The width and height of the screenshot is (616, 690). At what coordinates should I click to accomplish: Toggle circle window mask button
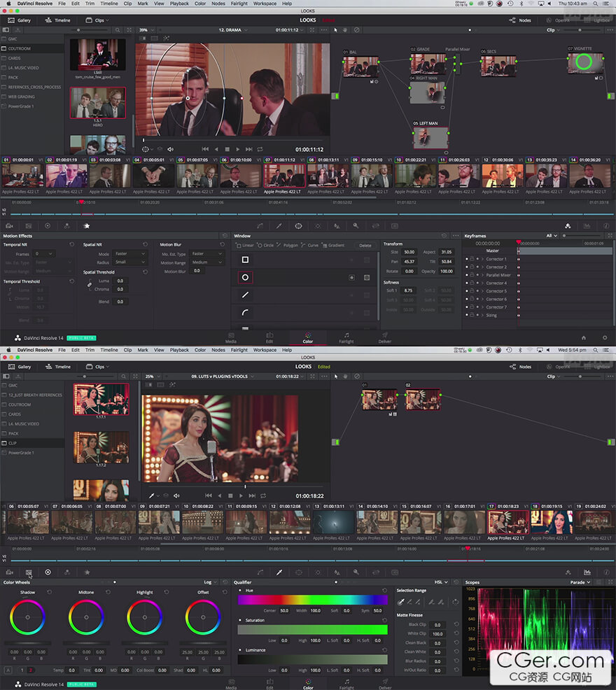[367, 277]
